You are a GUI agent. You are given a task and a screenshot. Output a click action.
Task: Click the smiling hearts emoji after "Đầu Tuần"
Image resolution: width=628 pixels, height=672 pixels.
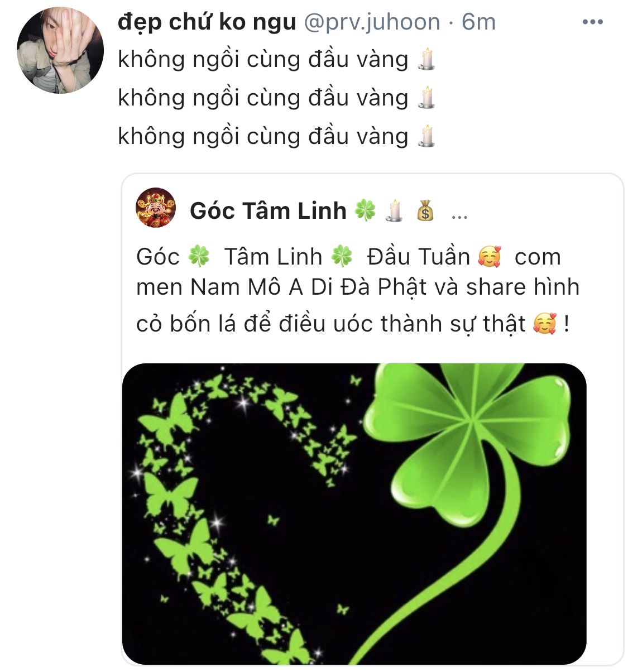(490, 257)
